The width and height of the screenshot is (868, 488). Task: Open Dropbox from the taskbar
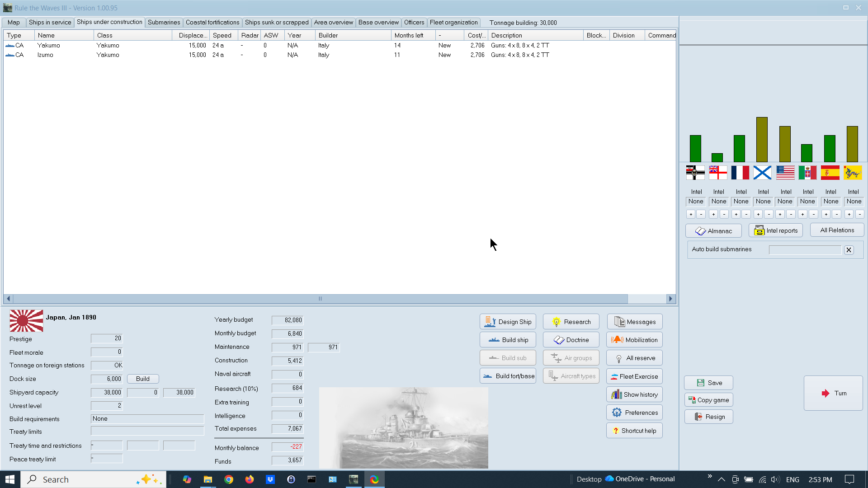point(270,479)
